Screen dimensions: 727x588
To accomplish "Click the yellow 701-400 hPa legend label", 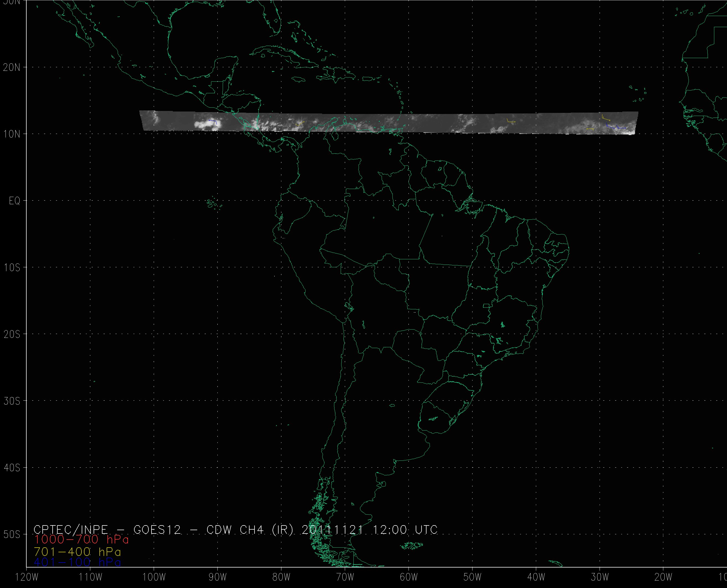I will pos(77,552).
